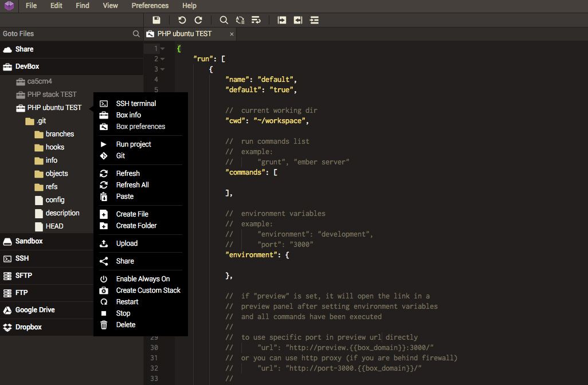Open the Preferences menu
Image resolution: width=588 pixels, height=385 pixels.
tap(150, 6)
